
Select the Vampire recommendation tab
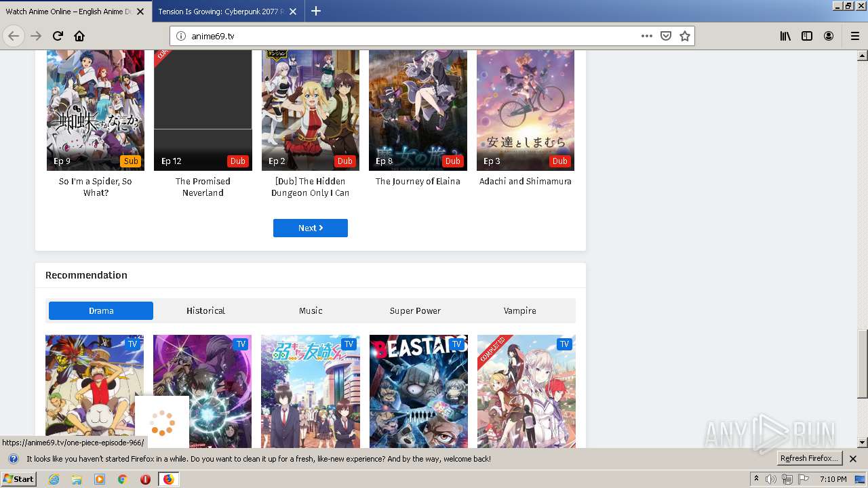coord(520,310)
